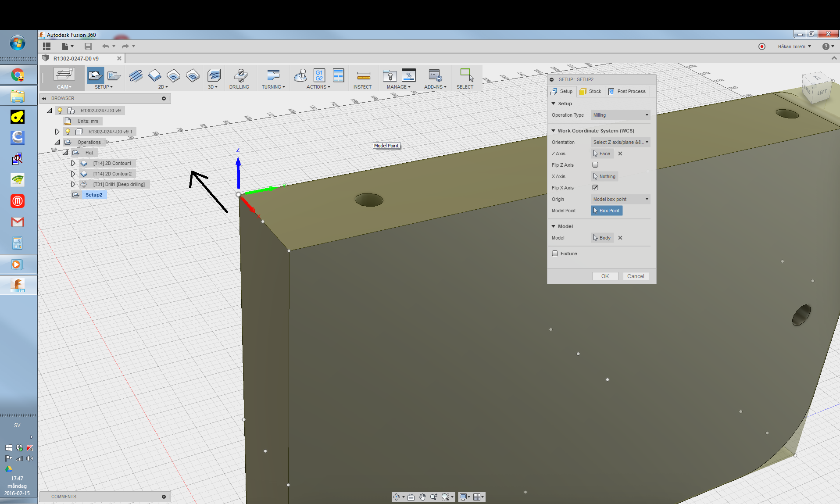Click Cancel in the Setup dialog
Screen dimensions: 840x504
636,276
